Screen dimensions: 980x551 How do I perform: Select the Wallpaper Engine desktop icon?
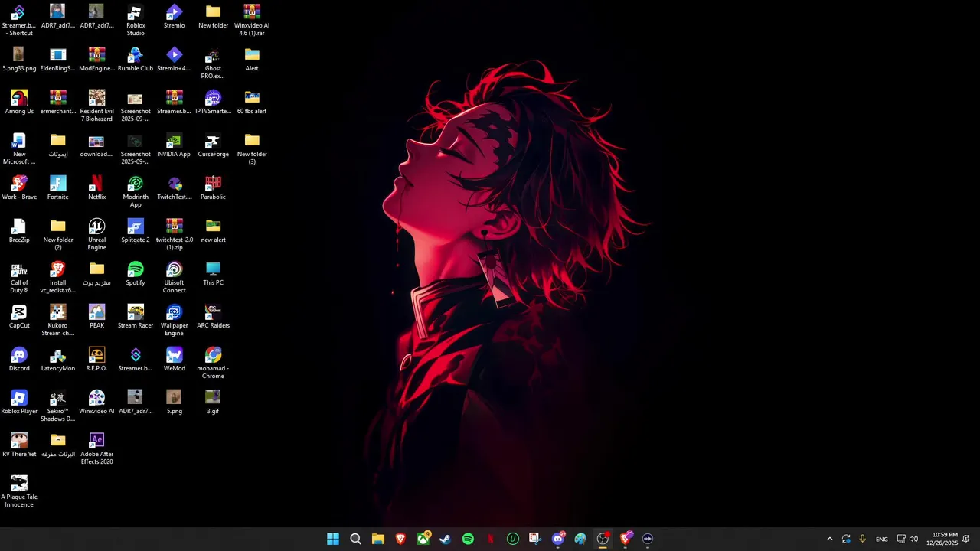(174, 321)
